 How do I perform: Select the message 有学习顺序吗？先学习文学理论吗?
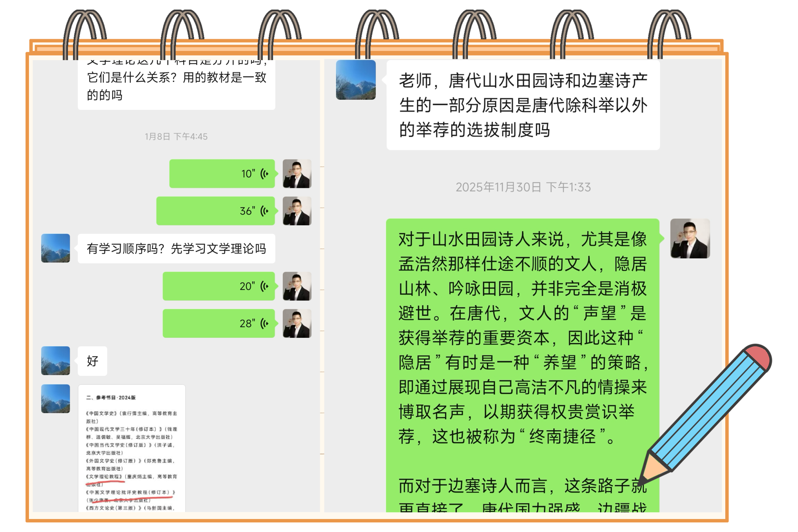coord(176,248)
